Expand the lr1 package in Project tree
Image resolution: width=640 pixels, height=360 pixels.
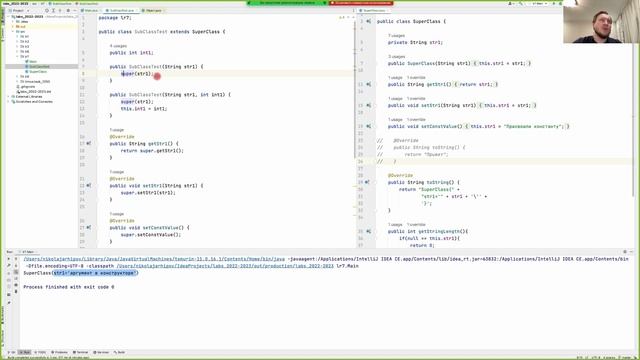pos(17,36)
